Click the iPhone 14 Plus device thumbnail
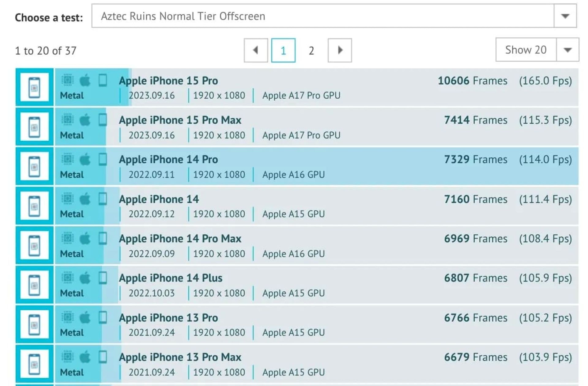 point(35,285)
